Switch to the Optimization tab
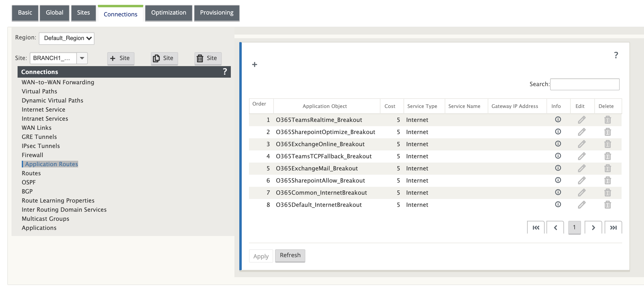644x296 pixels. point(168,13)
